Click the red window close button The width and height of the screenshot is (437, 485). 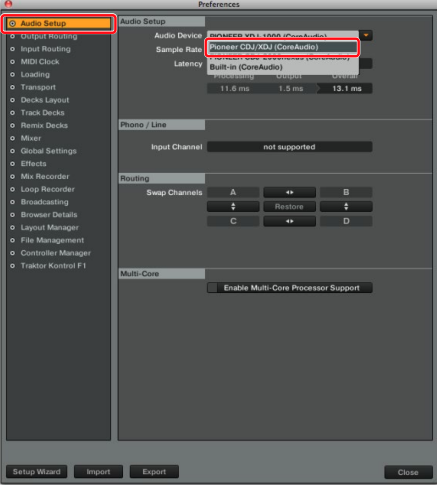coord(8,4)
